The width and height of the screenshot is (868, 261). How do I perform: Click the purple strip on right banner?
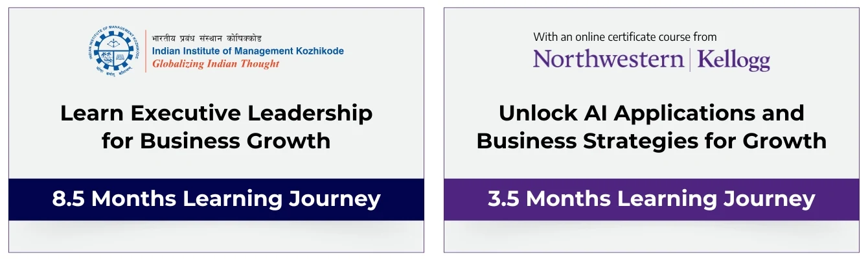(652, 199)
